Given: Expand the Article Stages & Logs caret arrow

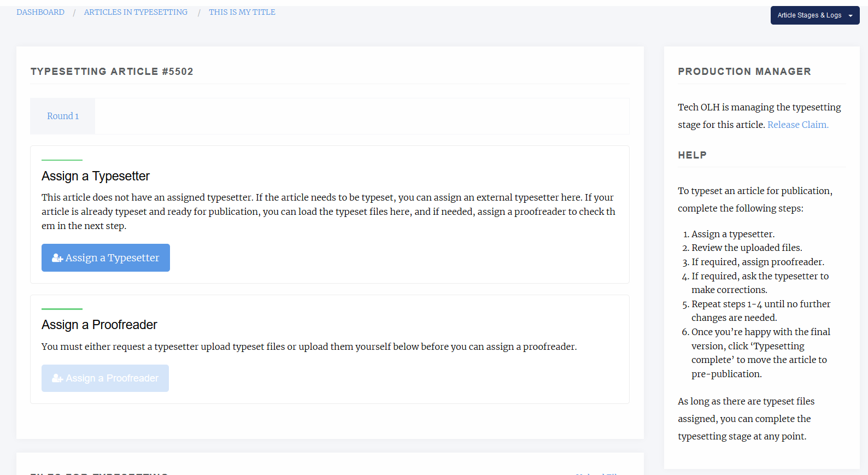Looking at the screenshot, I should pos(851,16).
